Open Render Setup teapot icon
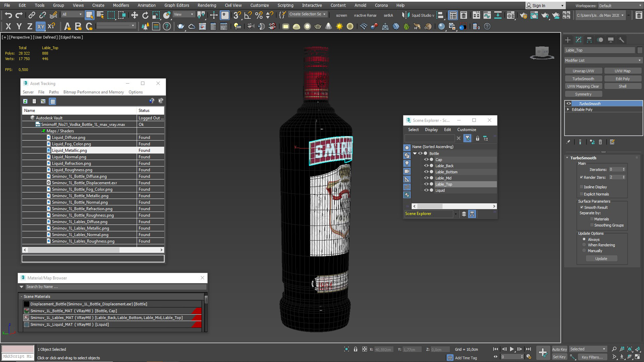This screenshot has width=644, height=362. [523, 15]
